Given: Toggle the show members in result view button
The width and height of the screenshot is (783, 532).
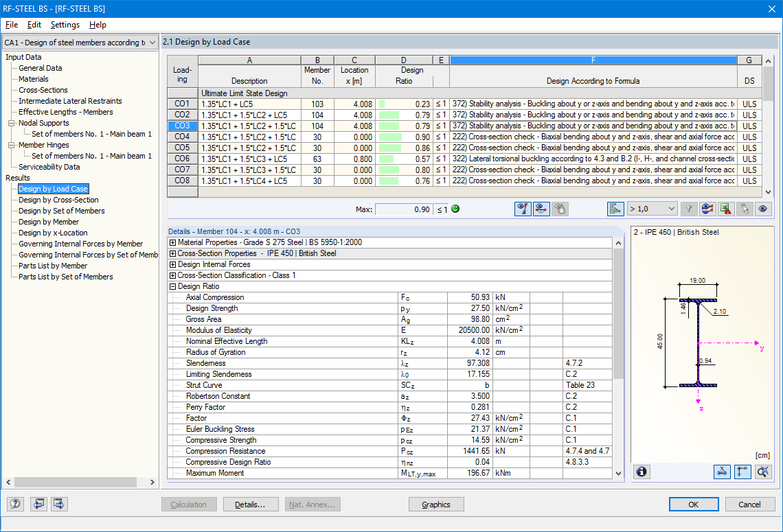Looking at the screenshot, I should 541,209.
